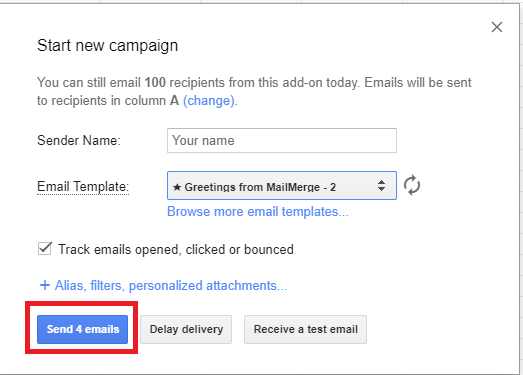Click the Send 4 emails button
This screenshot has width=523, height=375.
click(82, 329)
